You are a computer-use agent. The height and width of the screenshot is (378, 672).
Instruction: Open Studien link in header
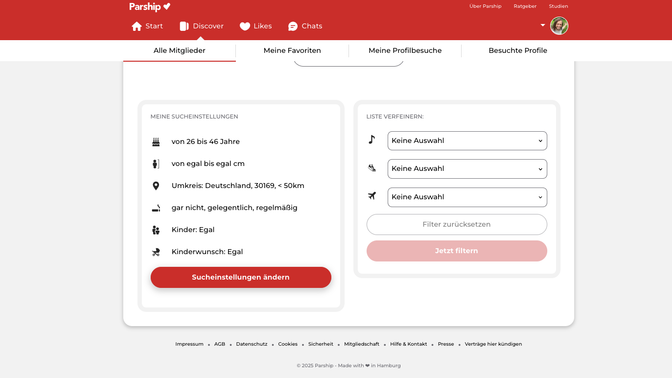click(x=558, y=6)
